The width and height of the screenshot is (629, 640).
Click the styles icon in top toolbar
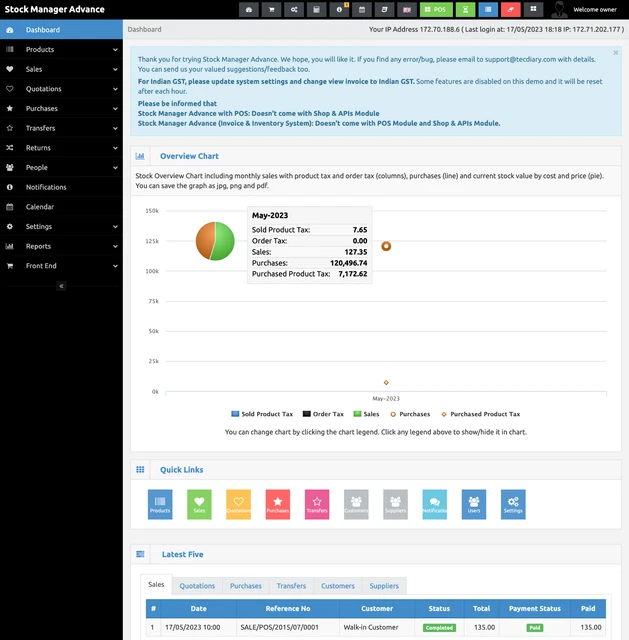pos(384,9)
